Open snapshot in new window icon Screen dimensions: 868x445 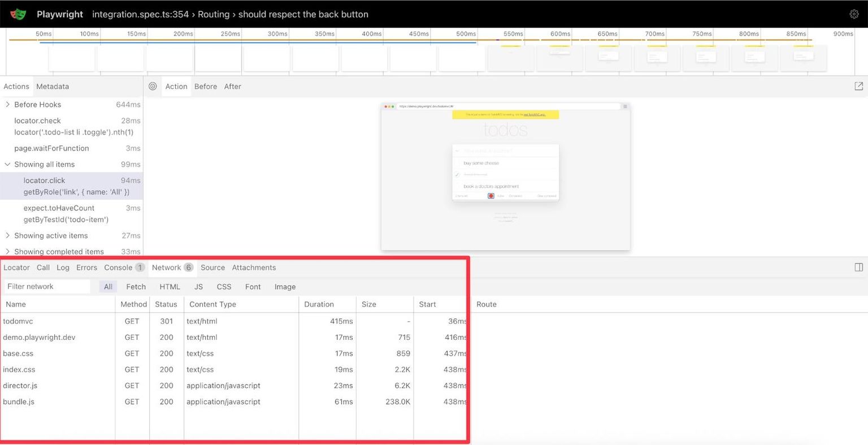pyautogui.click(x=859, y=87)
